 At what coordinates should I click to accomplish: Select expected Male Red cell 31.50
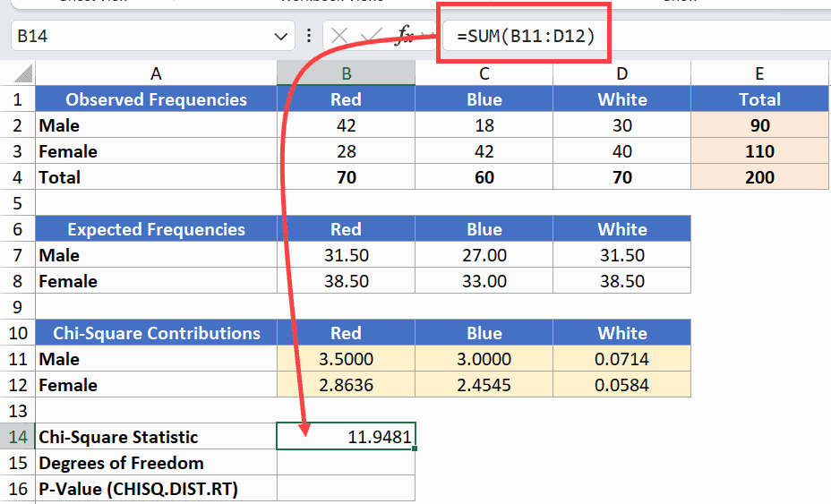coord(346,255)
